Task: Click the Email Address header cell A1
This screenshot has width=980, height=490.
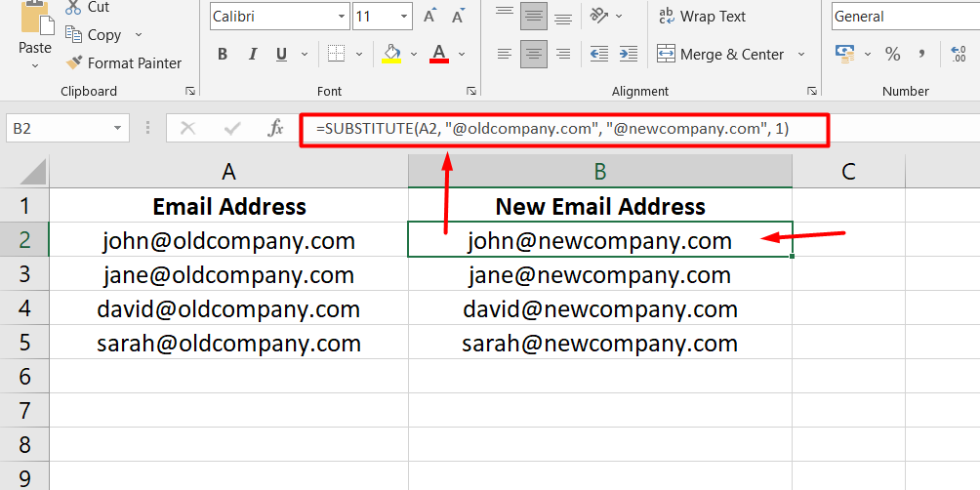Action: (228, 206)
